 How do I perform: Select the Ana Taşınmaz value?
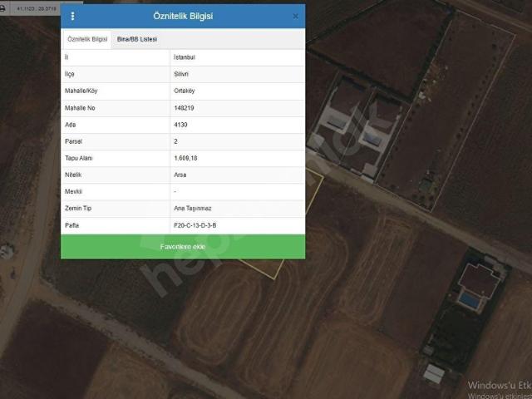point(192,209)
